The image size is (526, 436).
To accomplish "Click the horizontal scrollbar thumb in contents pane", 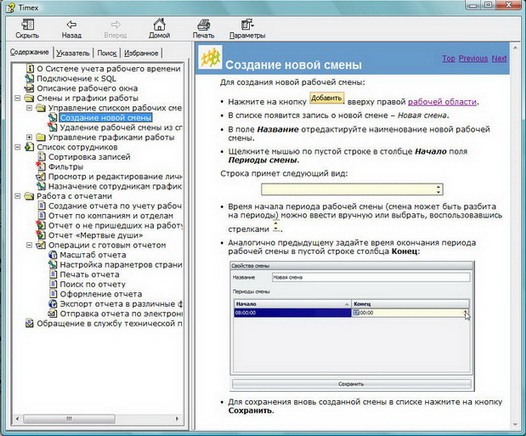I will (x=69, y=419).
